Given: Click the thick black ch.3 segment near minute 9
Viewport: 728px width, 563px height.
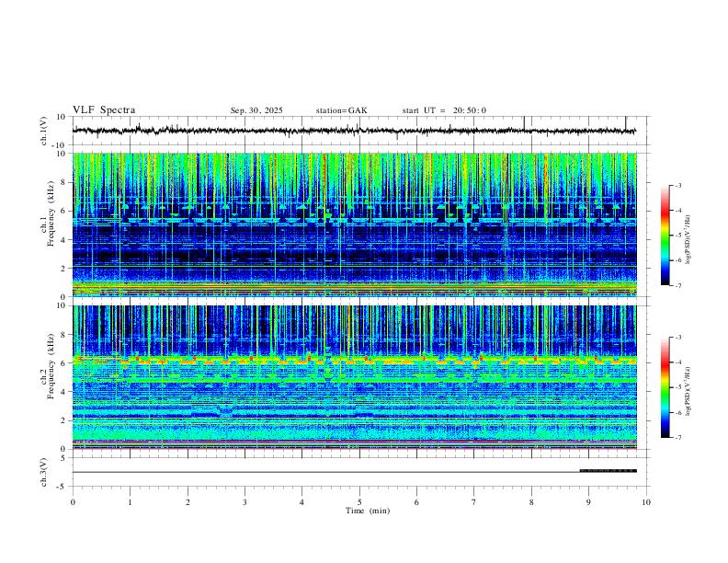Looking at the screenshot, I should click(x=609, y=471).
